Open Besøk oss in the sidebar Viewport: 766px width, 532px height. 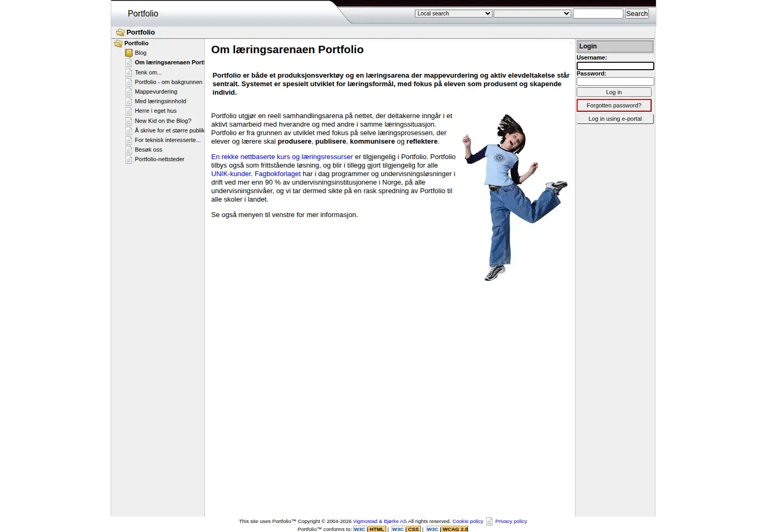point(148,150)
